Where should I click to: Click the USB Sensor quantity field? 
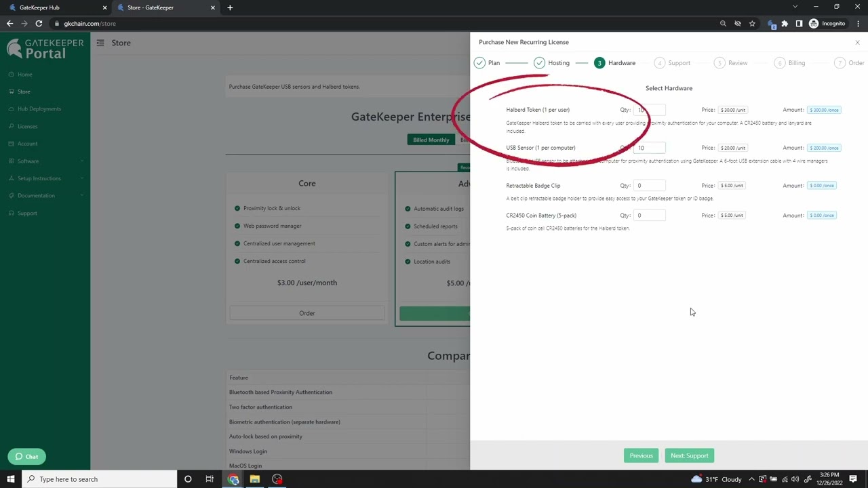point(649,148)
